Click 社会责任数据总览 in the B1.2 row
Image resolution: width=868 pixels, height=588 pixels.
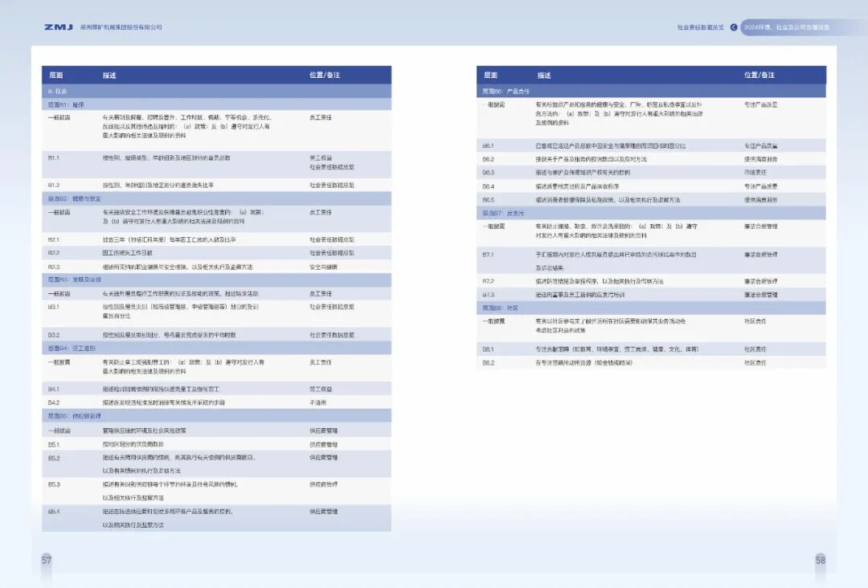coord(332,186)
